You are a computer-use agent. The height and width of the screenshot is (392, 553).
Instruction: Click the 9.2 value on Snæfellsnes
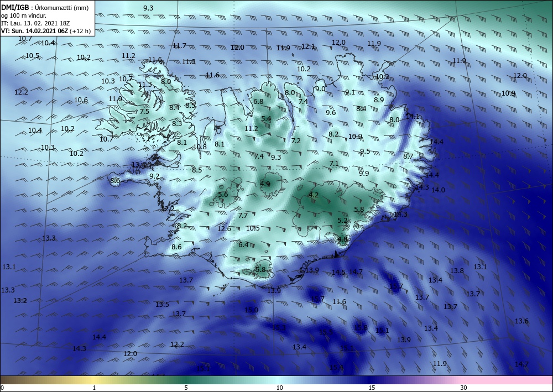(154, 176)
